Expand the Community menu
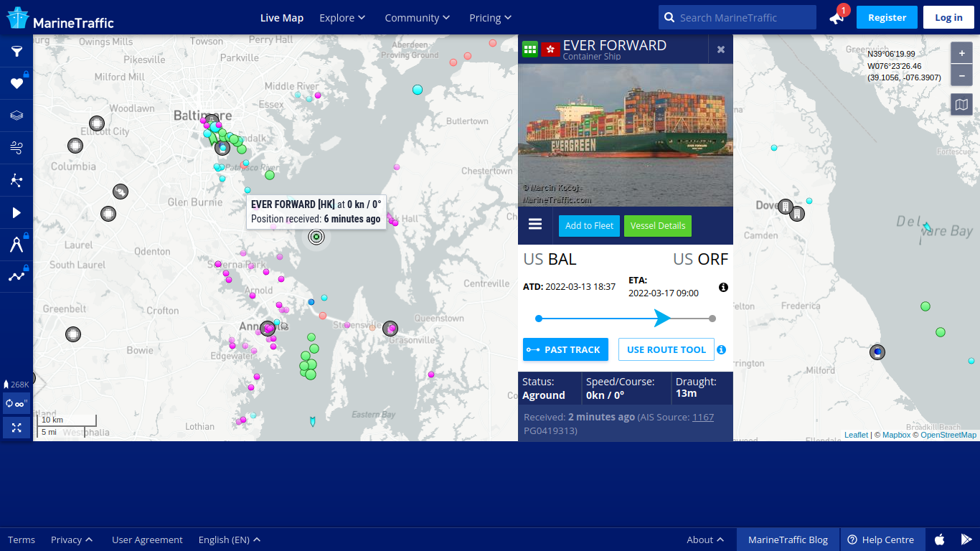 click(418, 18)
